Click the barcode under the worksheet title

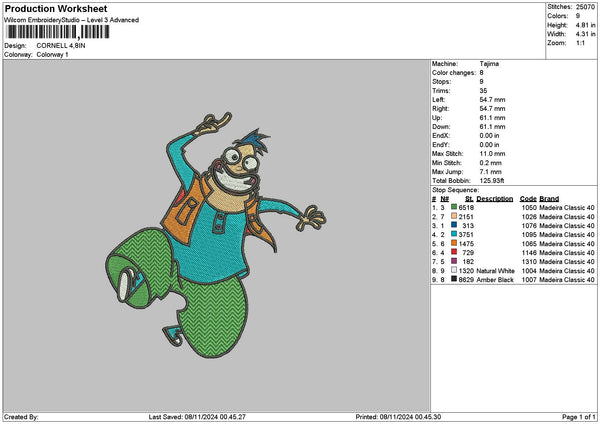pos(58,32)
